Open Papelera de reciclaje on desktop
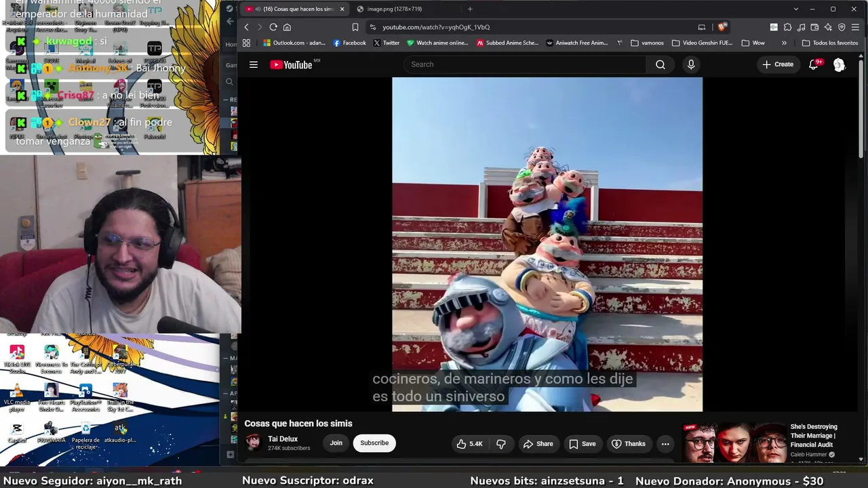868x488 pixels. (x=85, y=434)
